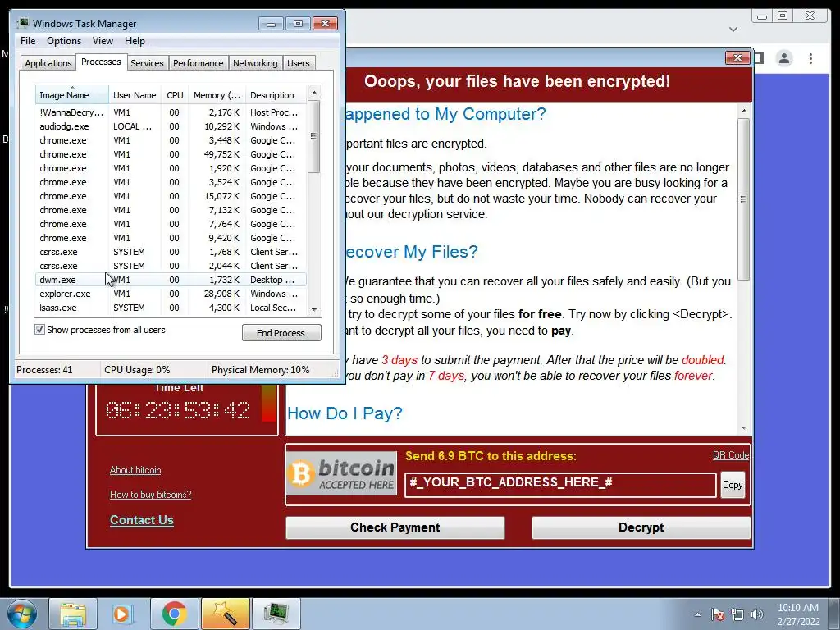Switch to the Applications tab
The width and height of the screenshot is (840, 630).
click(x=48, y=62)
